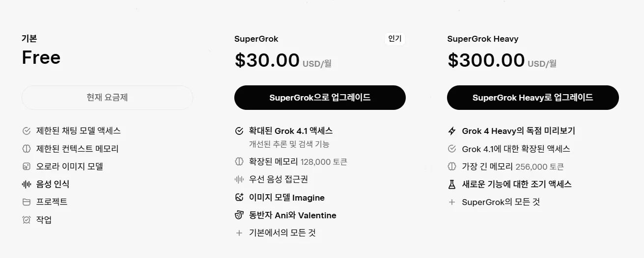Screen dimensions: 644x258
Task: Click the 256,000 token memory brain icon
Action: coord(452,167)
